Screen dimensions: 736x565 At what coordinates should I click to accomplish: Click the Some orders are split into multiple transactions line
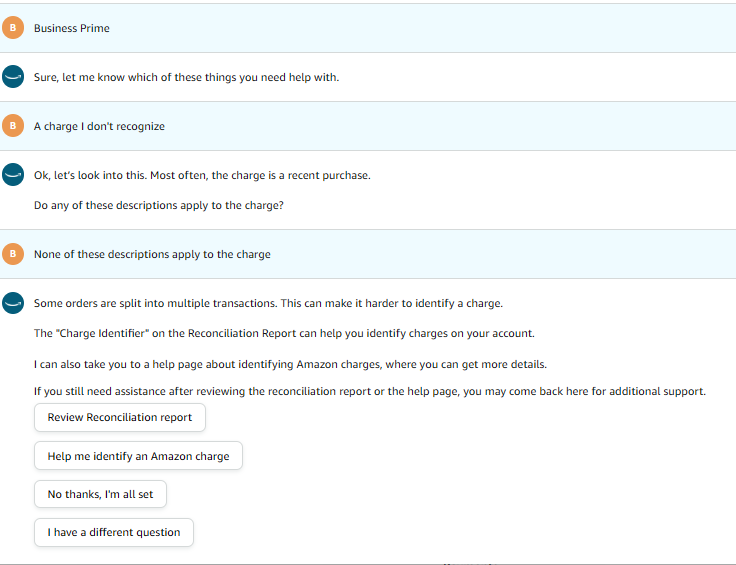[x=268, y=304]
